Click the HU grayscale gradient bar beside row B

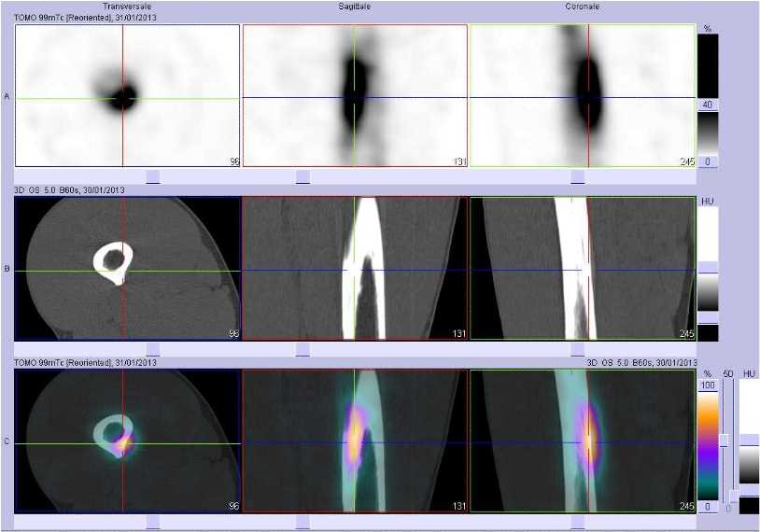click(x=708, y=293)
